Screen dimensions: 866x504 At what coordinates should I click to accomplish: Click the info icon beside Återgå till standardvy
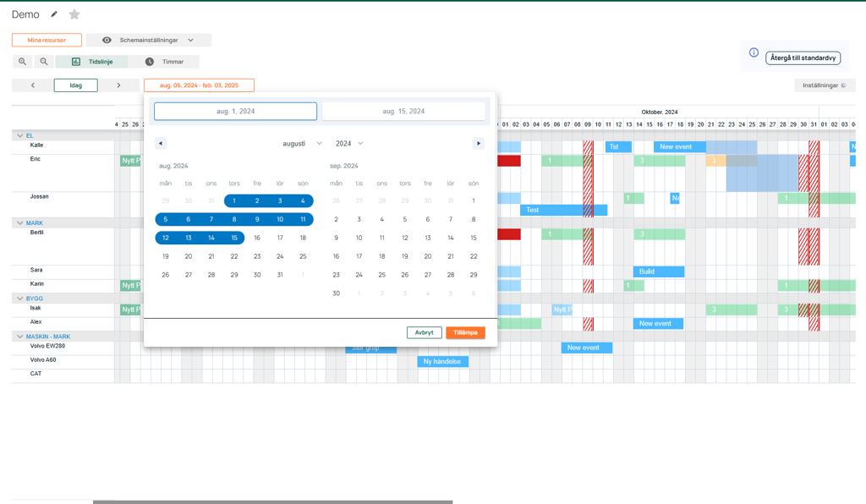pyautogui.click(x=754, y=52)
